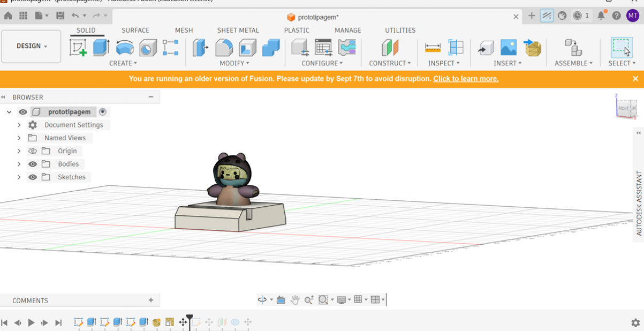Switch to the UTILITIES tab
Image resolution: width=644 pixels, height=331 pixels.
400,30
